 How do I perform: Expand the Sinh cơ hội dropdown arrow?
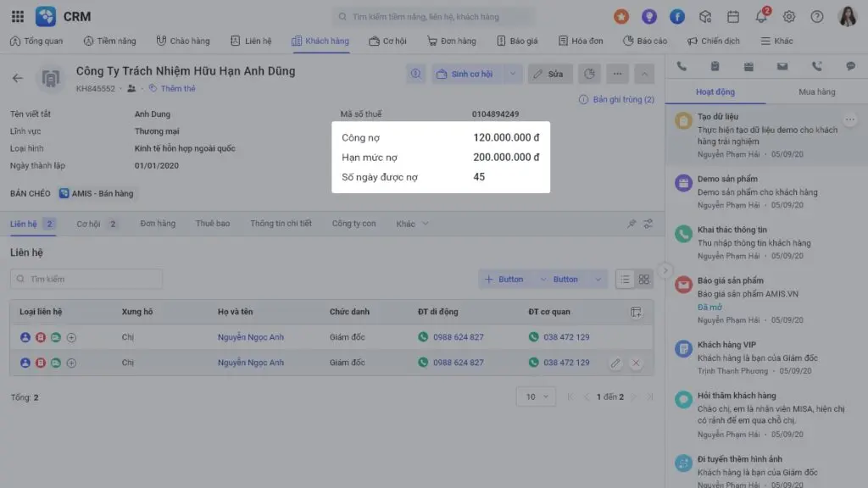coord(512,74)
